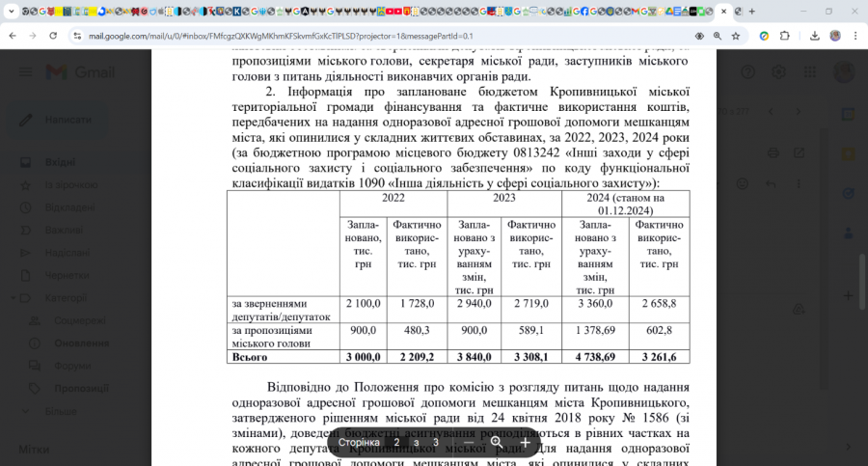
Task: Click the cell "1 728,0"
Action: (x=417, y=304)
